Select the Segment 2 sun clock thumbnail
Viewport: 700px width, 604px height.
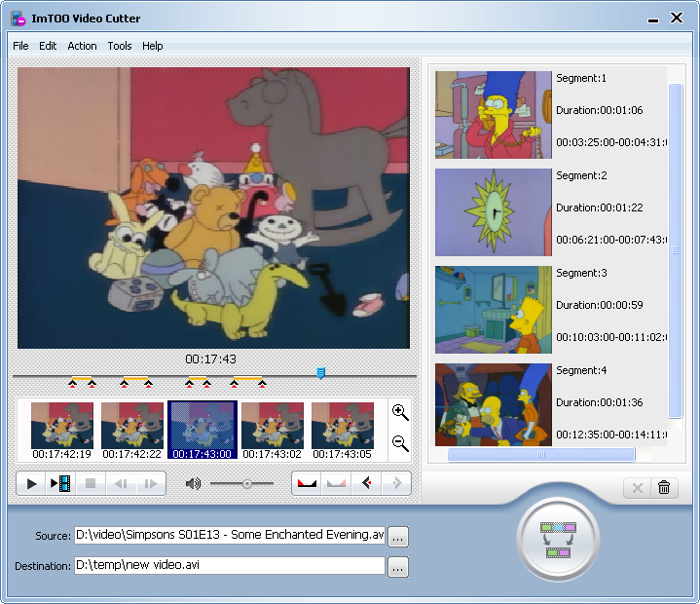[x=494, y=212]
